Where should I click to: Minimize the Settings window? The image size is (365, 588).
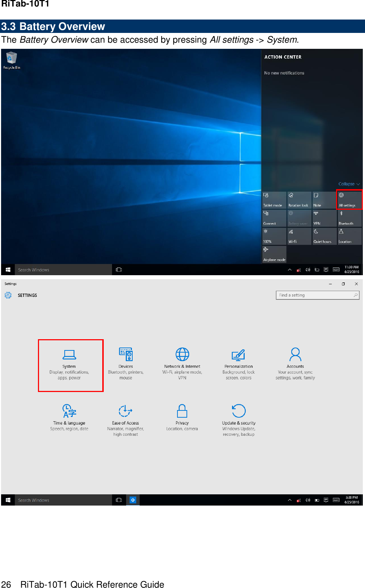330,284
